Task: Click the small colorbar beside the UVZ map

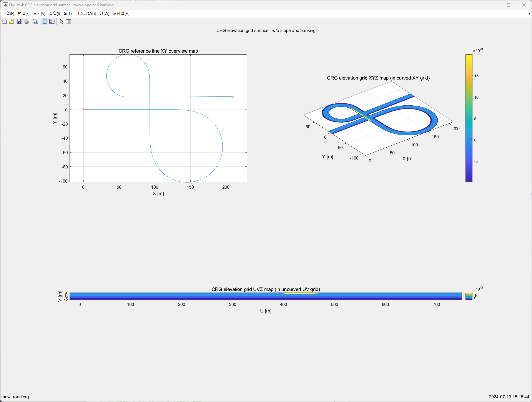Action: 469,296
